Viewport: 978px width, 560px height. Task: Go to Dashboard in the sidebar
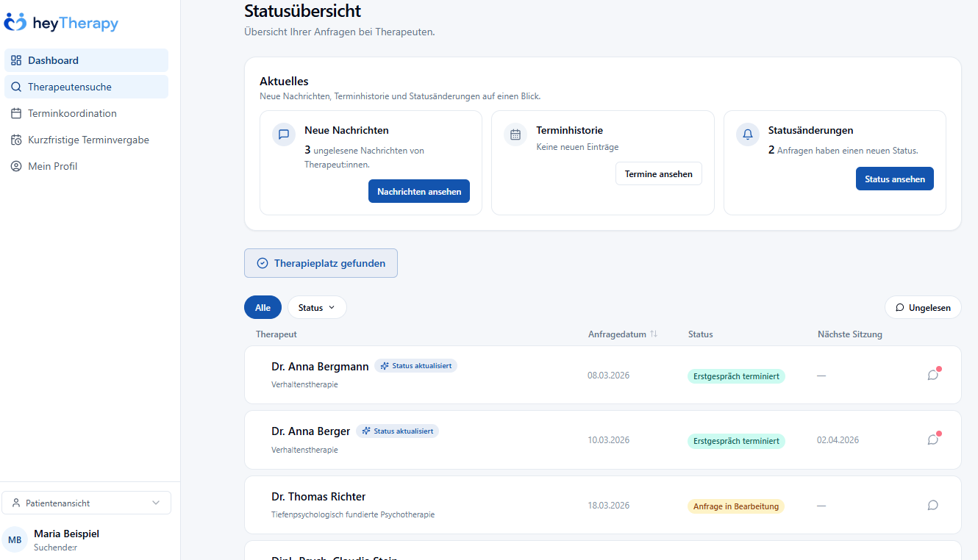(x=86, y=60)
